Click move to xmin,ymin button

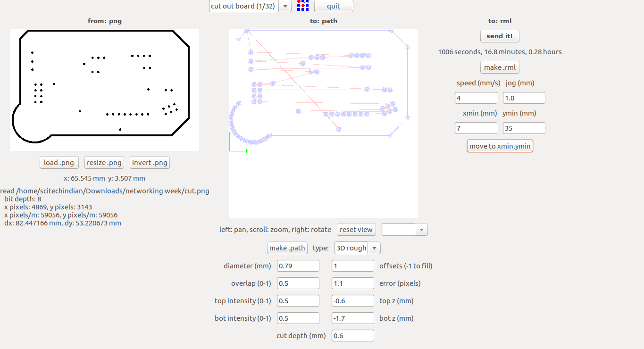500,146
